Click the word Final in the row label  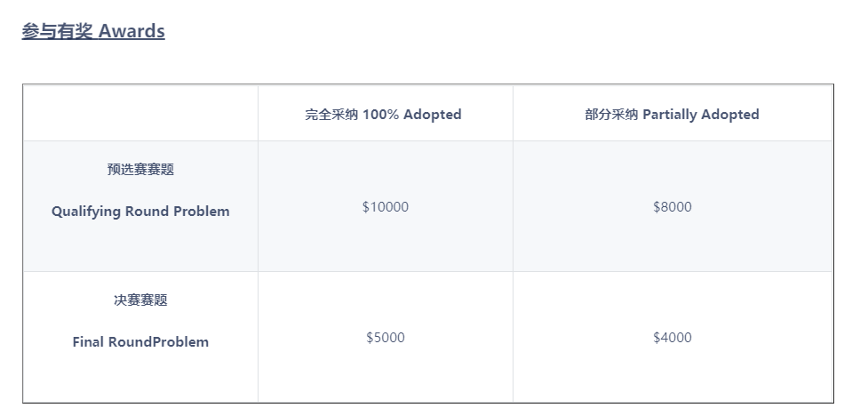click(x=88, y=342)
